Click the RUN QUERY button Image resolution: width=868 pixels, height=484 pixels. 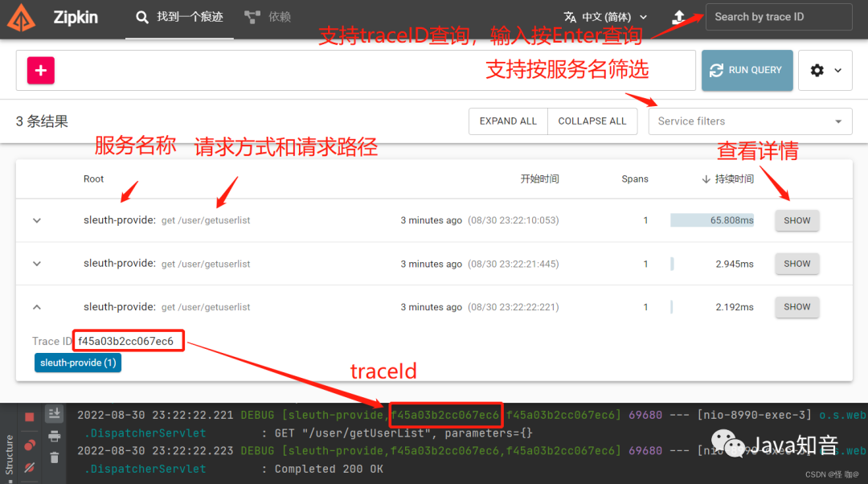pos(747,70)
